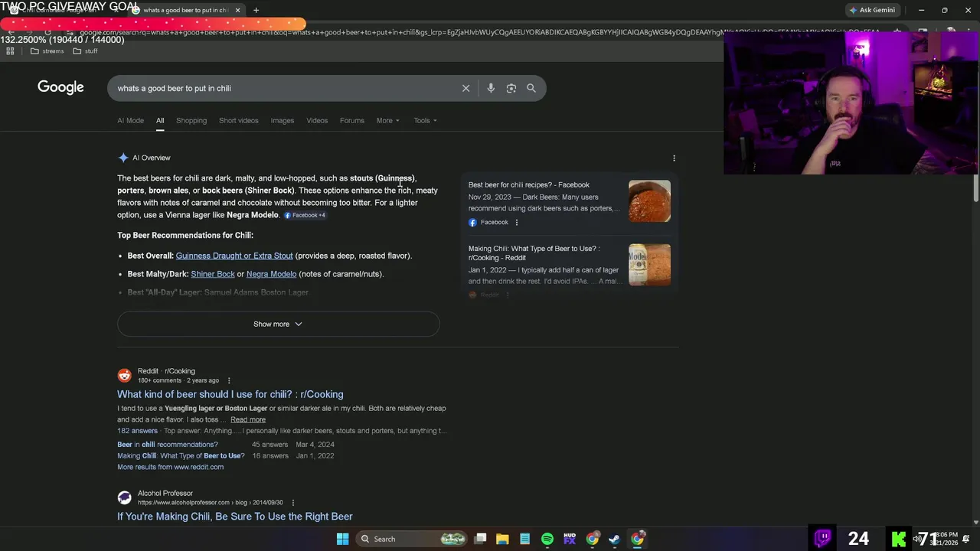The height and width of the screenshot is (551, 980).
Task: Switch to the Short videos tab
Action: 239,120
